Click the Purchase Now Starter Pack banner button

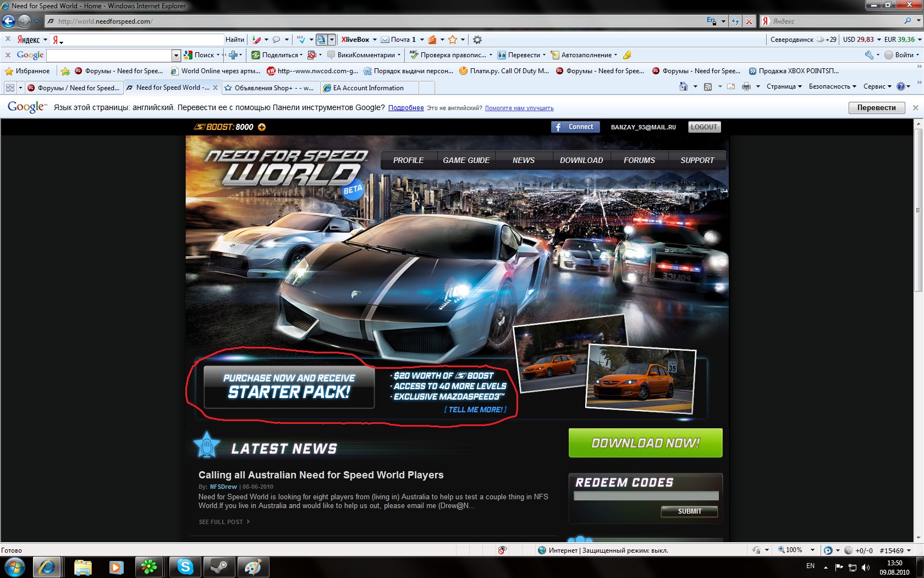pyautogui.click(x=289, y=387)
